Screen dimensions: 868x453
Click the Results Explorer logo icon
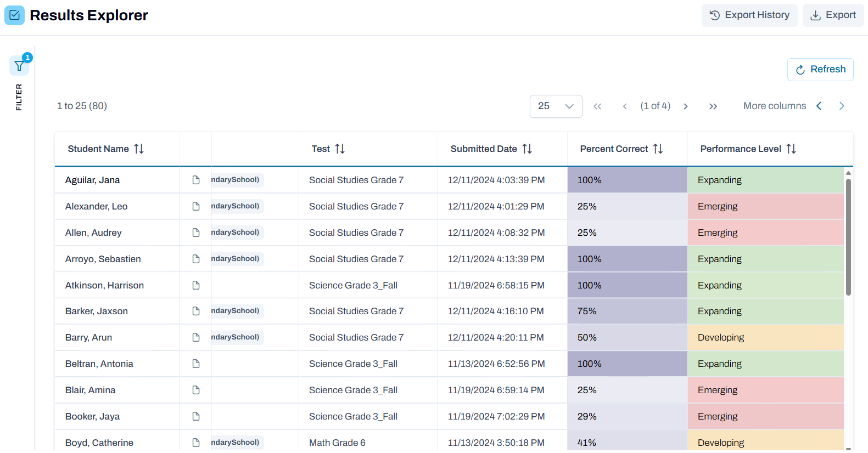(x=15, y=15)
